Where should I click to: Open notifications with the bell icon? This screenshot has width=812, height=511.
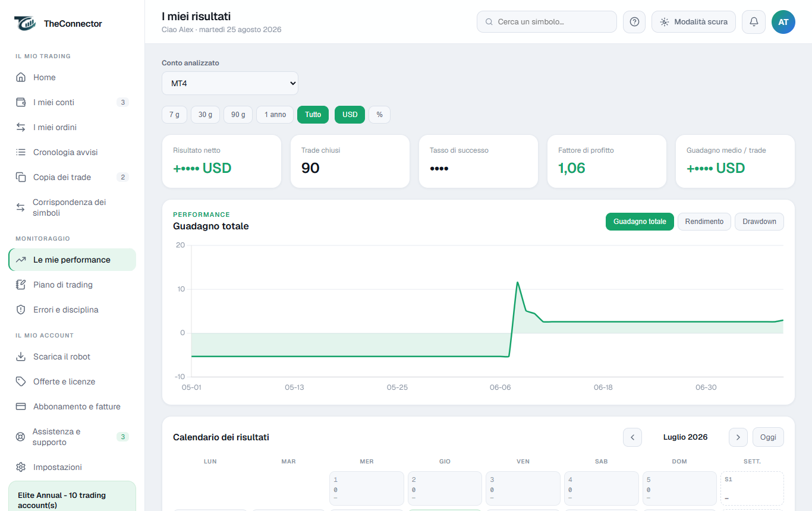pos(754,22)
